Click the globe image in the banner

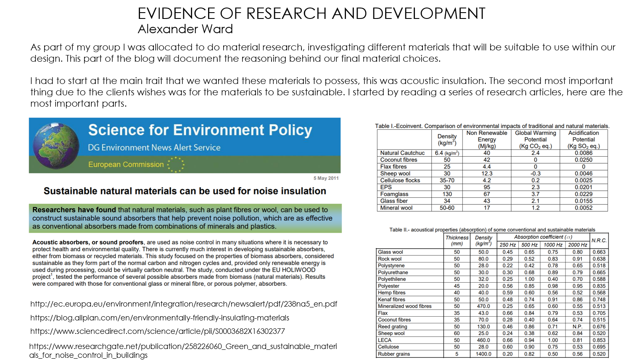[x=56, y=145]
